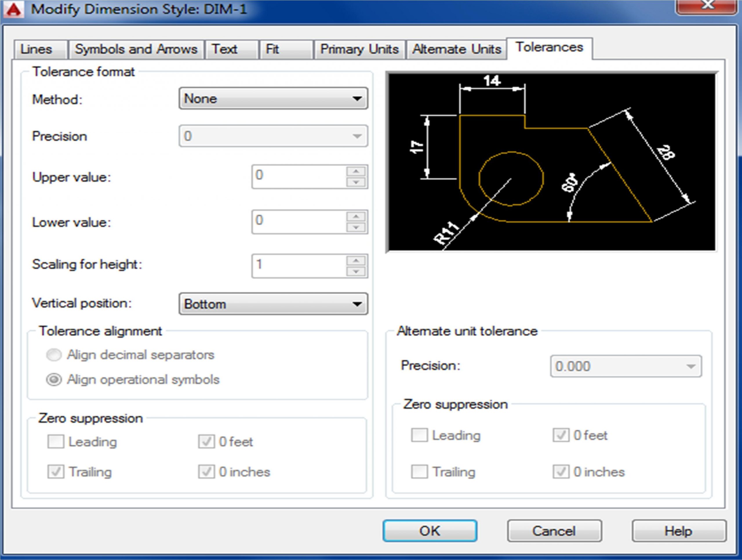
Task: Increase Lower value with up spinner arrow
Action: tap(356, 216)
